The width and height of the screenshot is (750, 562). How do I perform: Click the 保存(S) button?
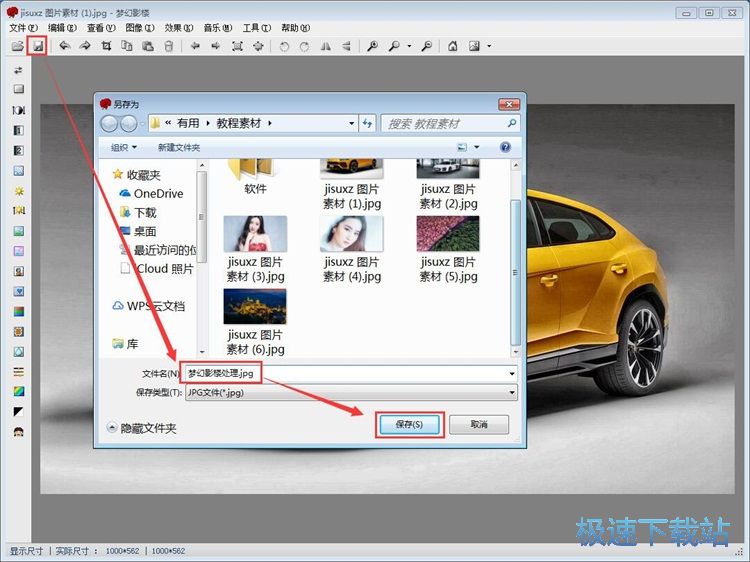coord(408,425)
